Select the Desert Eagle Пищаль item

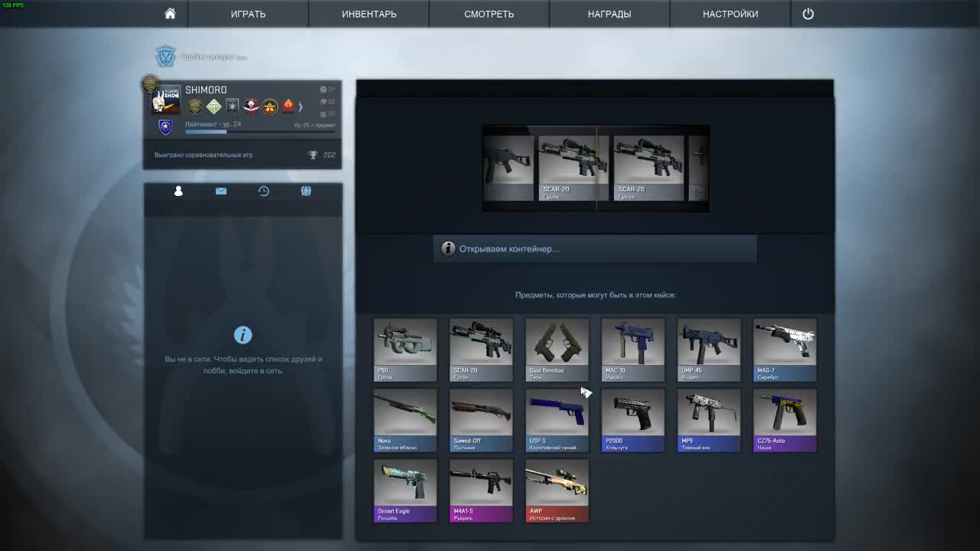[405, 491]
